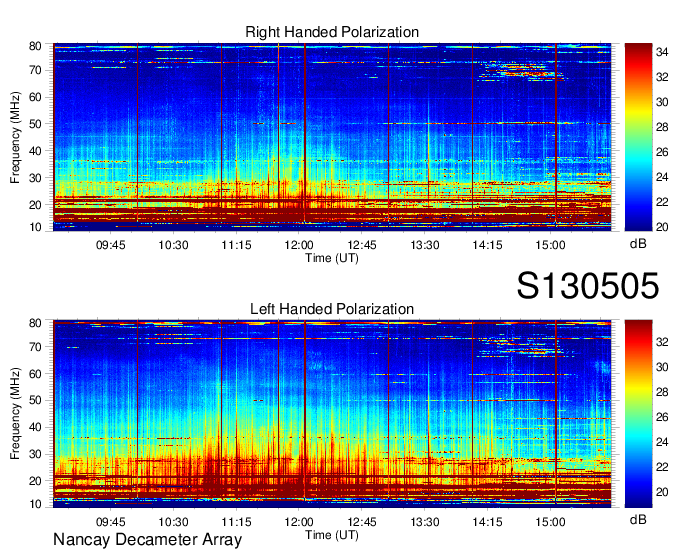Click the 50 MHz tick on the top plot
The image size is (680, 552).
(35, 124)
